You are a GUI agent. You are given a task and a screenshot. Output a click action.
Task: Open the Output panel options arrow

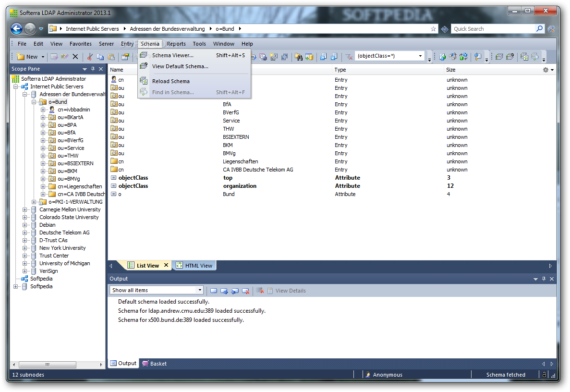coord(535,279)
